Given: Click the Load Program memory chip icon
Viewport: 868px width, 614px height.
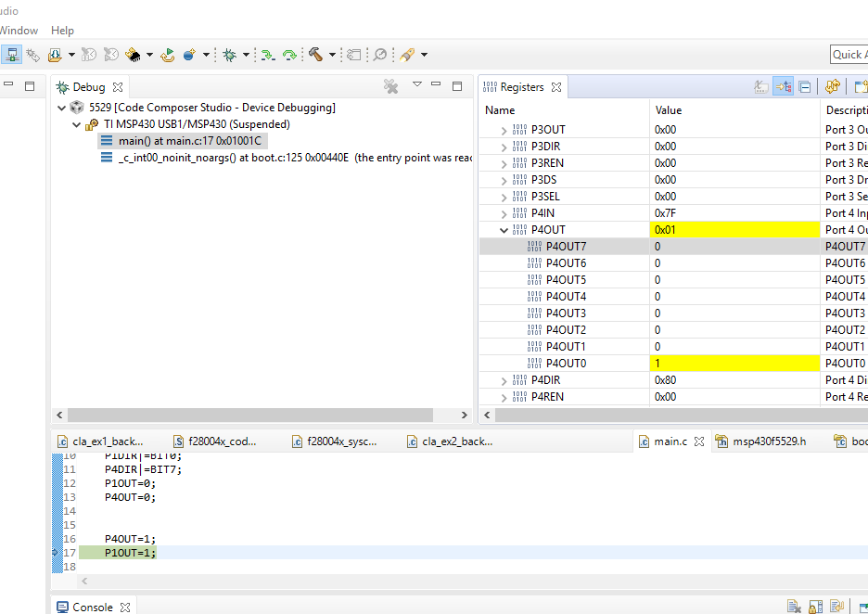Looking at the screenshot, I should tap(133, 55).
